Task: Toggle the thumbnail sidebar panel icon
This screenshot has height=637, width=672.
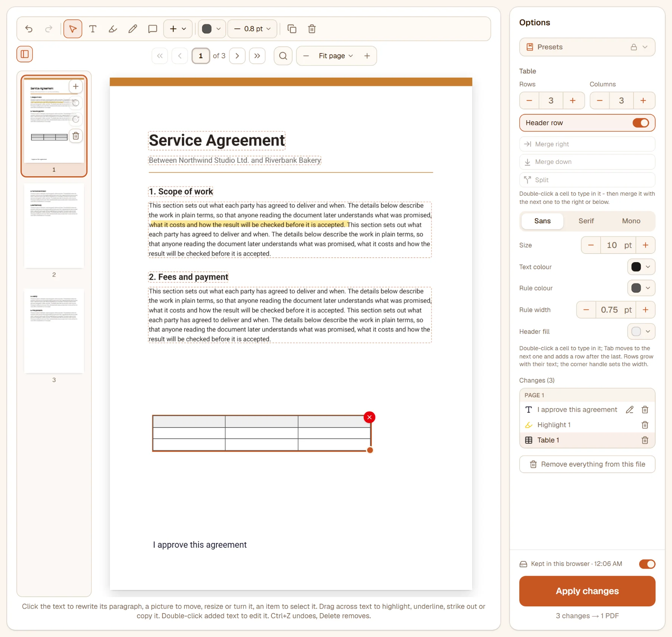Action: (25, 54)
